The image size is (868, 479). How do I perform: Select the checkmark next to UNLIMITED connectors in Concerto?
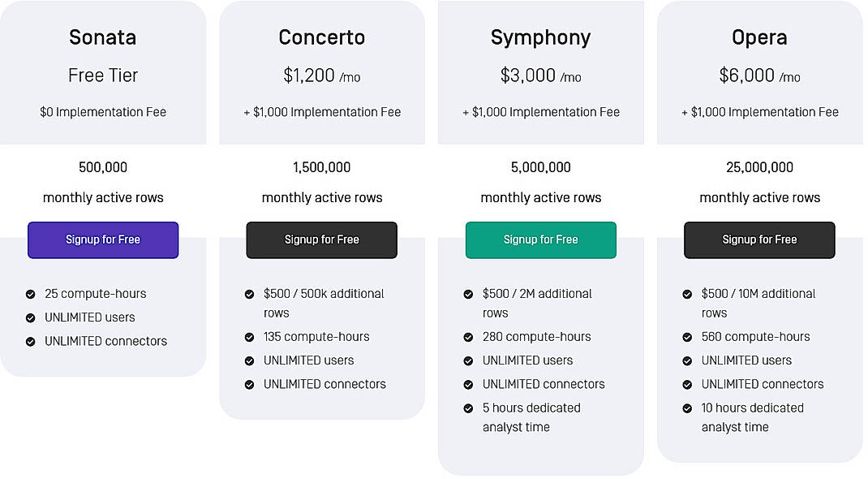248,384
